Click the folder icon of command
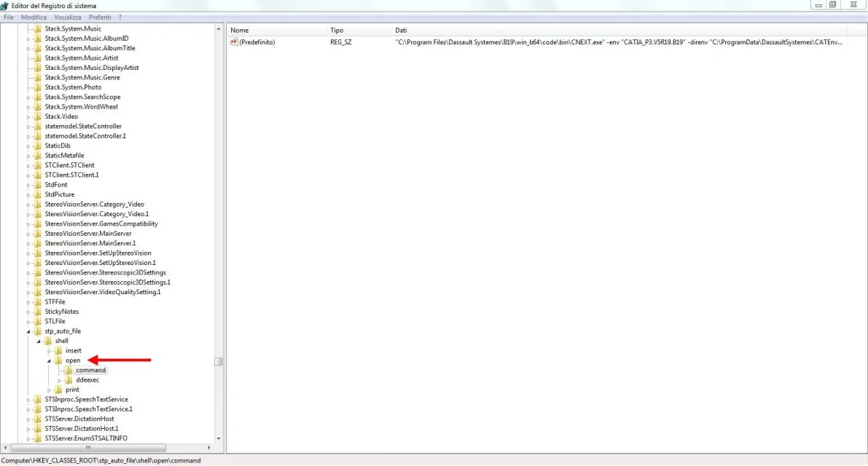This screenshot has width=868, height=466. (69, 371)
